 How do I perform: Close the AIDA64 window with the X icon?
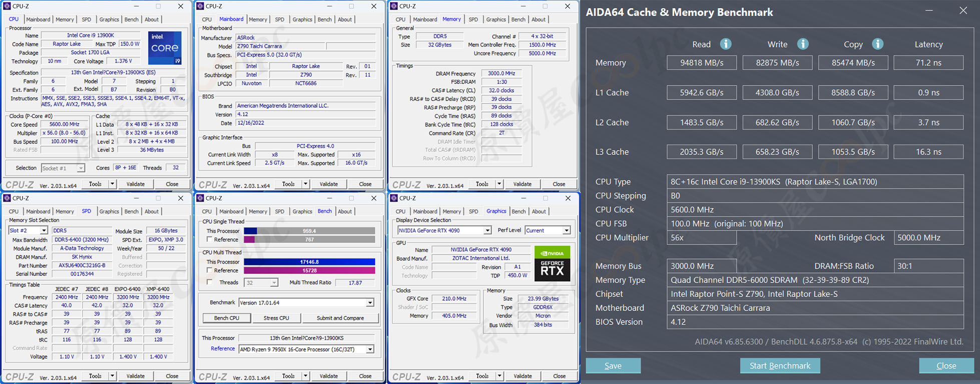(x=963, y=10)
